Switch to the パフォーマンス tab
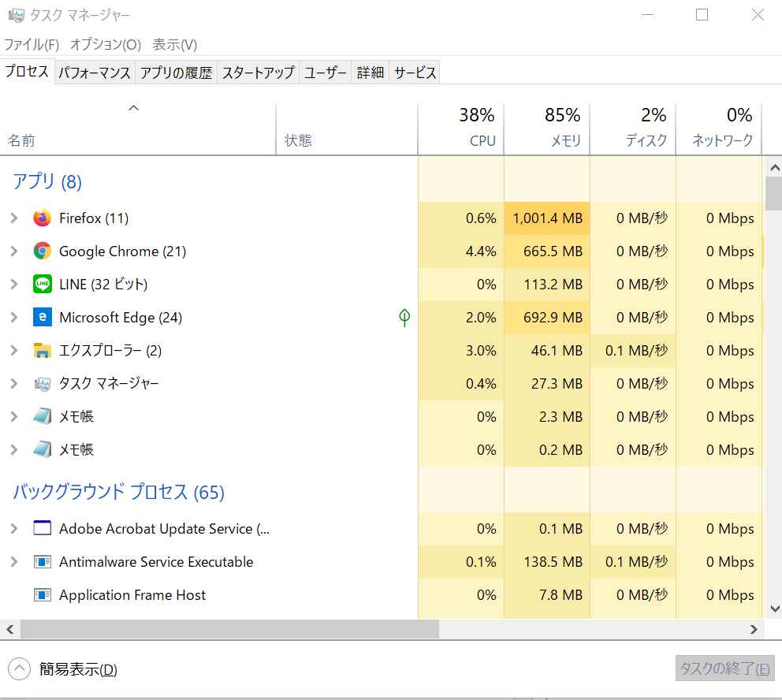This screenshot has height=700, width=782. coord(95,73)
